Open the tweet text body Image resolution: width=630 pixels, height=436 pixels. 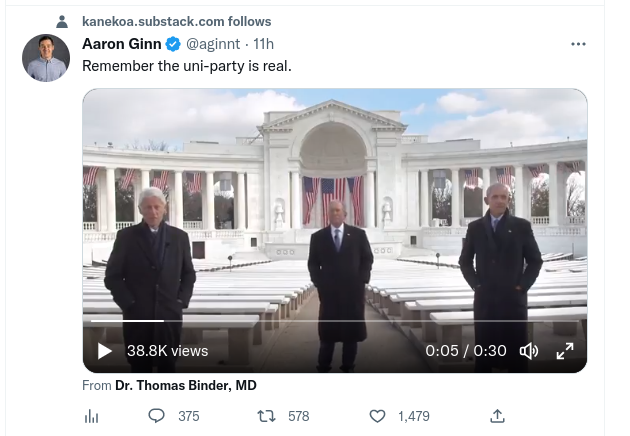pyautogui.click(x=186, y=67)
